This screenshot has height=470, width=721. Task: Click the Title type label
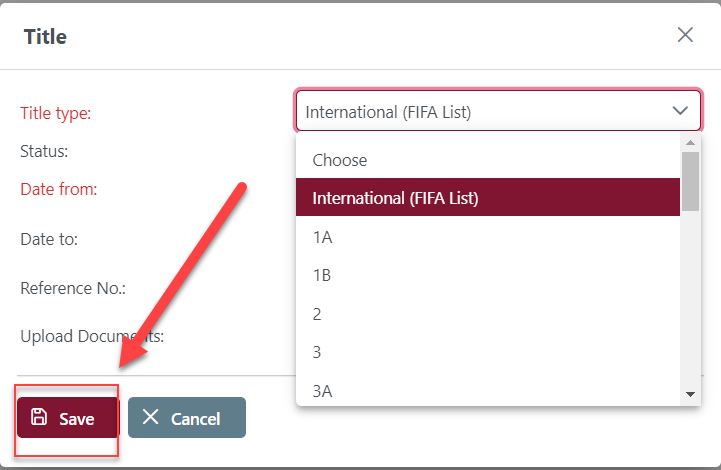point(56,113)
